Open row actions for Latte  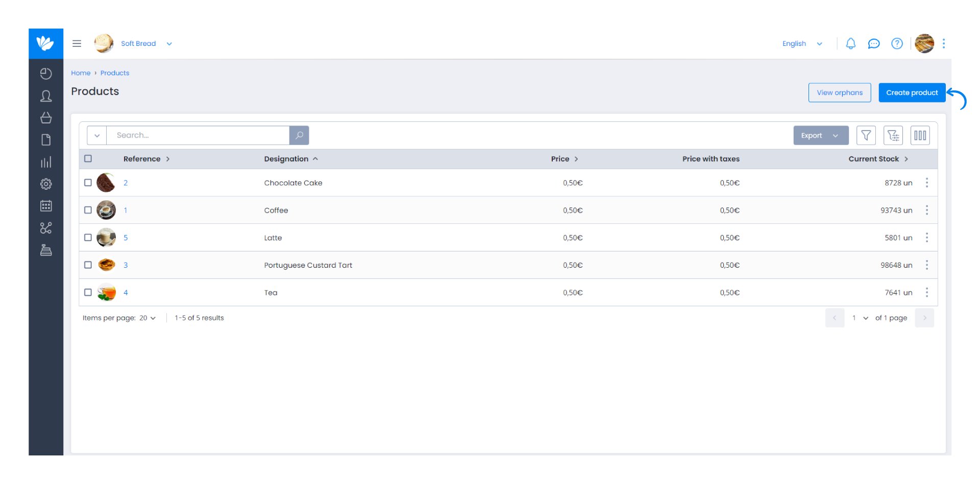(x=927, y=238)
